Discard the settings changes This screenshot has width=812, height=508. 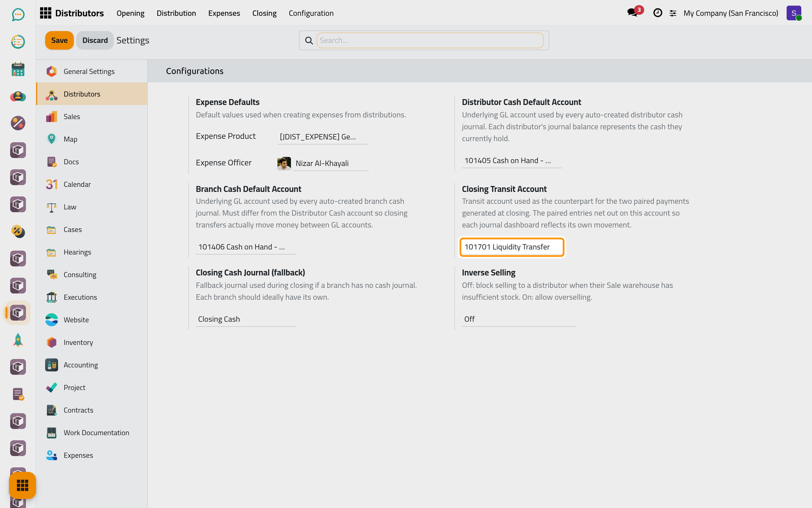(x=95, y=40)
